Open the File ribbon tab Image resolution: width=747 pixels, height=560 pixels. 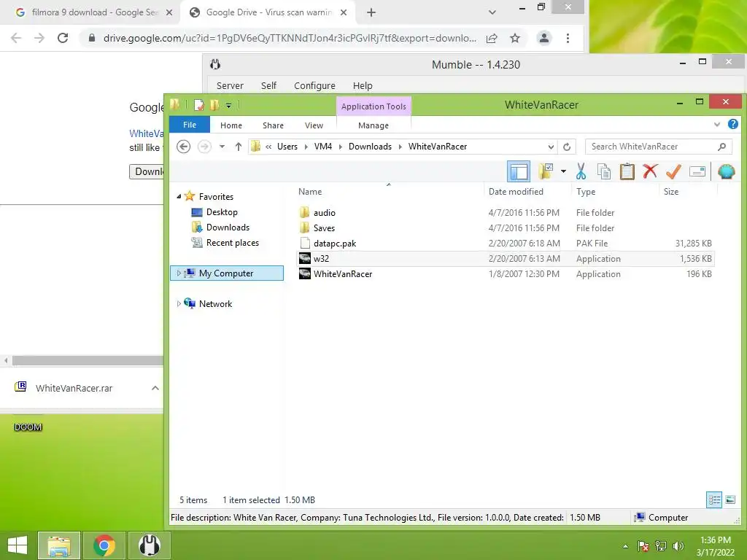coord(190,125)
